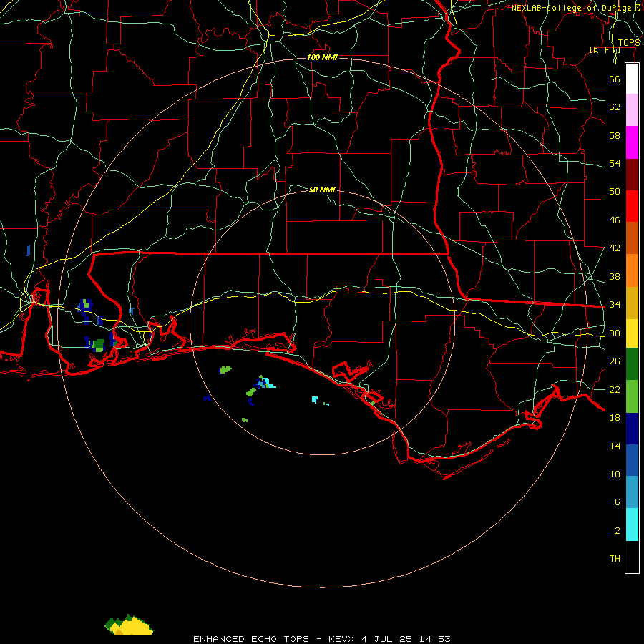Select the light green legend swatch
Viewport: 644px width, 644px height.
tap(632, 396)
